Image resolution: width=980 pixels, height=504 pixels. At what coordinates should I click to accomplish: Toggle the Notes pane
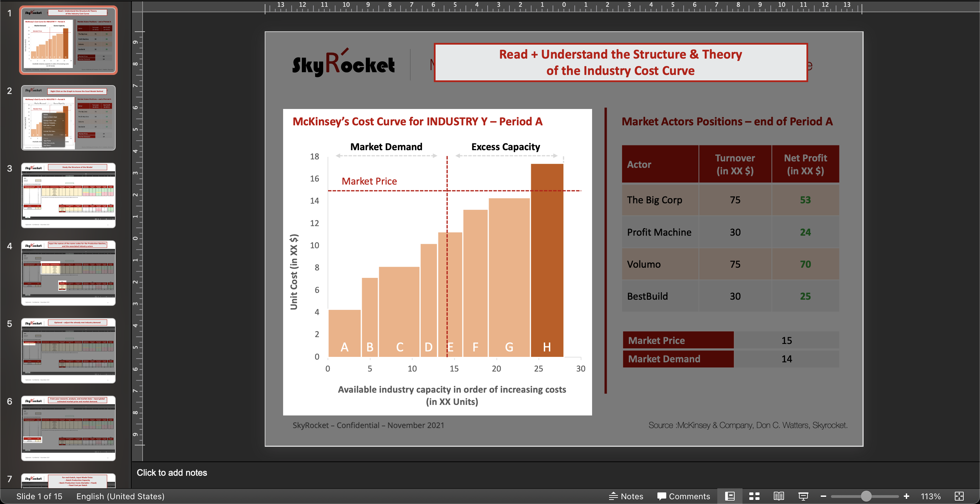[626, 496]
